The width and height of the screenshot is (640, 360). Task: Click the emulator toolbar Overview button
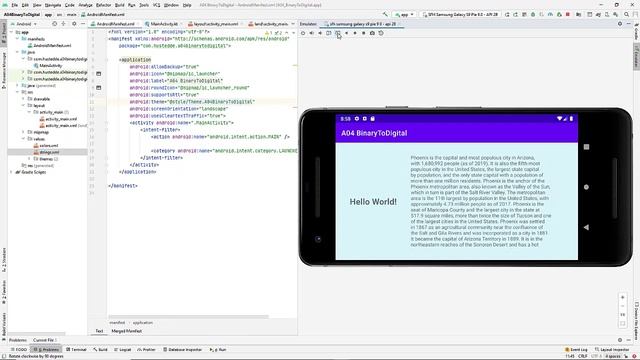coord(363,33)
